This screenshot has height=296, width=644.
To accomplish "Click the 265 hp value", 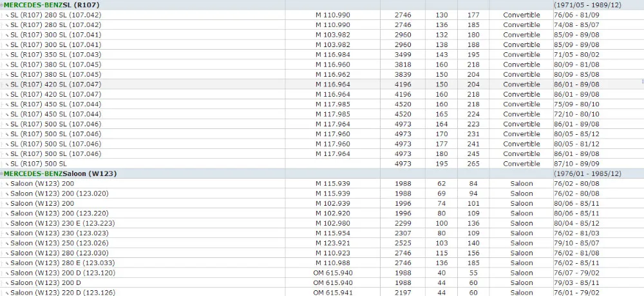I will 473,164.
